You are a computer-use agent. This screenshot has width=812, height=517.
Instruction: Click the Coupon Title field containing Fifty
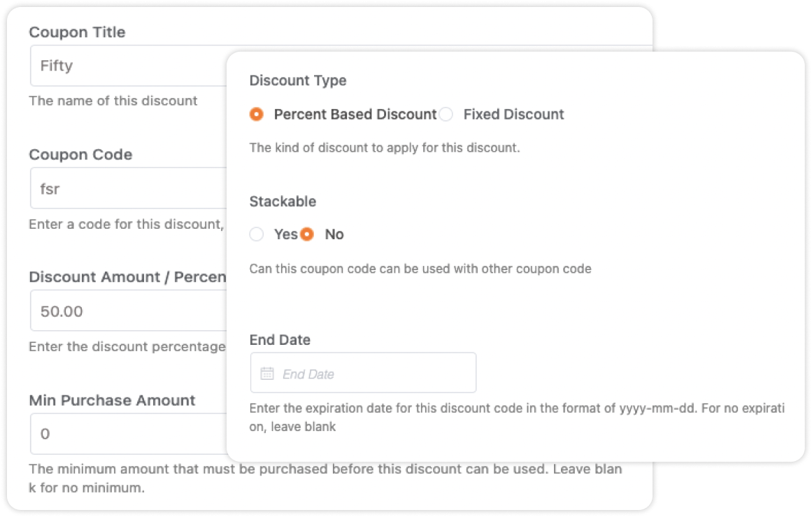coord(129,66)
